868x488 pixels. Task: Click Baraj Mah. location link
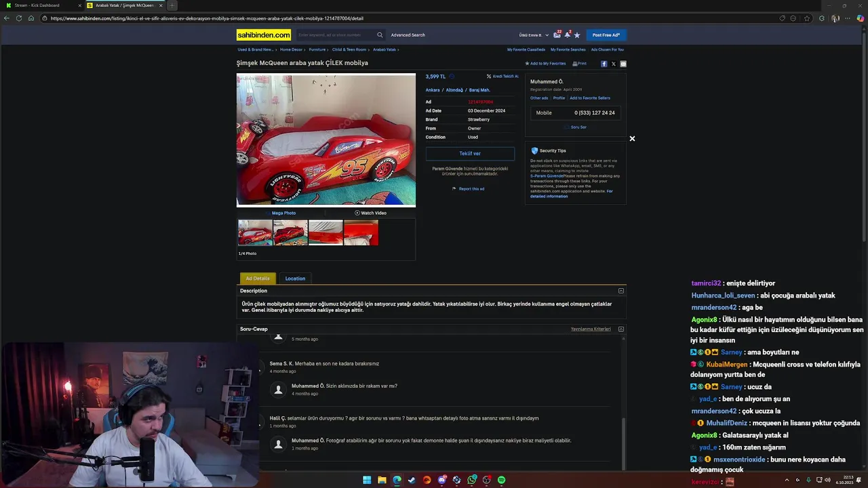tap(479, 90)
